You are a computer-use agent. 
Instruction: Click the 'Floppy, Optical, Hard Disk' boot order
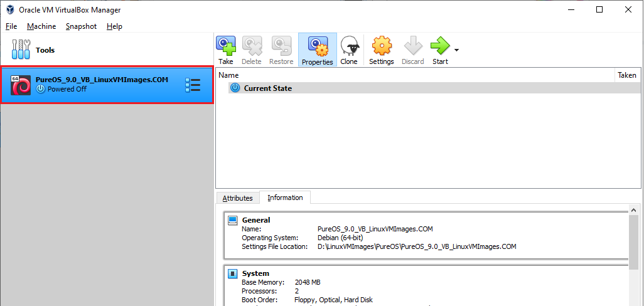pos(333,300)
